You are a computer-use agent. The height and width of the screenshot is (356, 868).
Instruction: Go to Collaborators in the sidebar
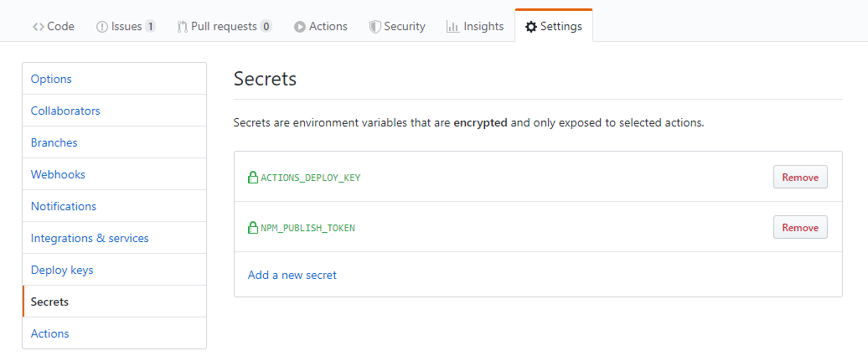65,111
